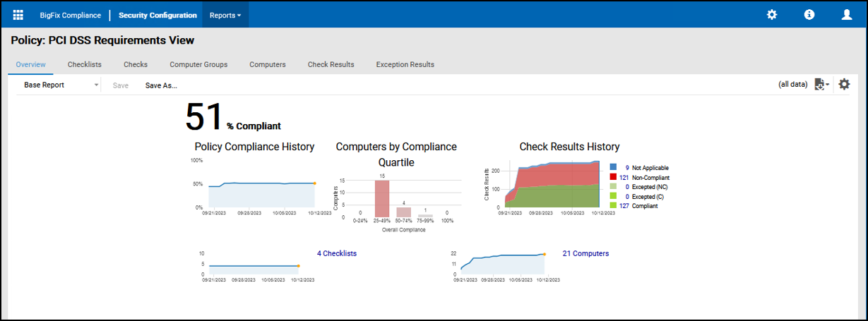868x321 pixels.
Task: Open the app launcher grid icon
Action: click(18, 15)
